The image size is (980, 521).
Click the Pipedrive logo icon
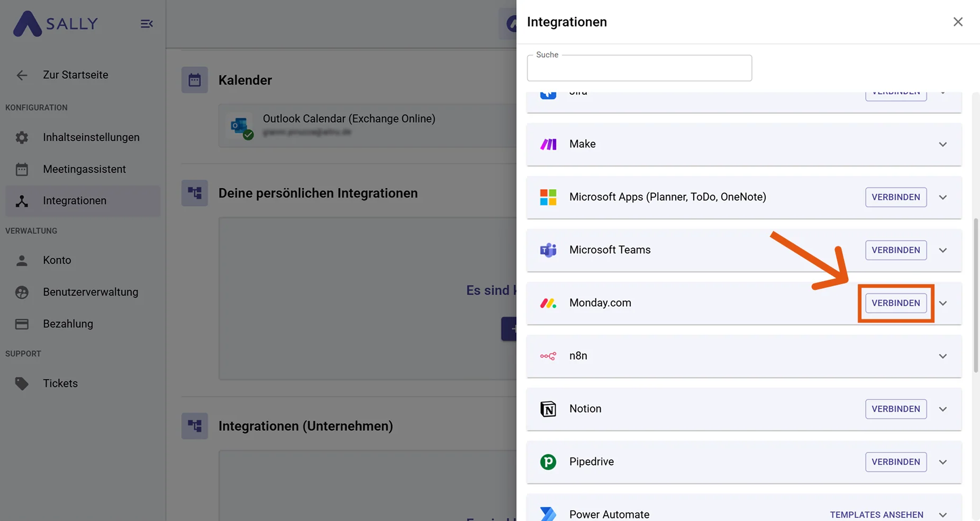(x=548, y=462)
